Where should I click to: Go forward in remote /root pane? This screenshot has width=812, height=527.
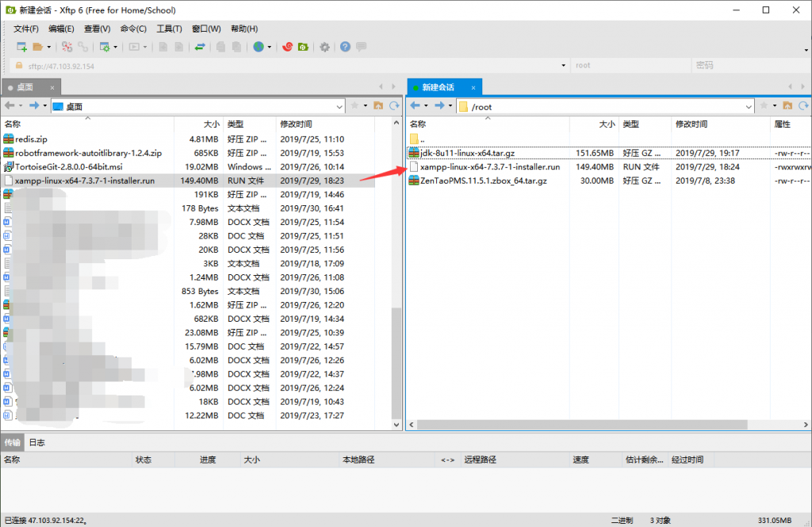click(x=439, y=105)
